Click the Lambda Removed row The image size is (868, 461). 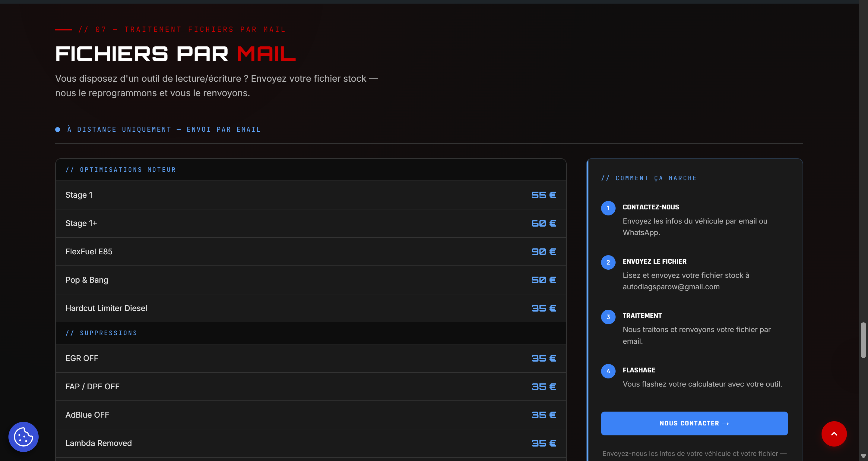tap(311, 443)
